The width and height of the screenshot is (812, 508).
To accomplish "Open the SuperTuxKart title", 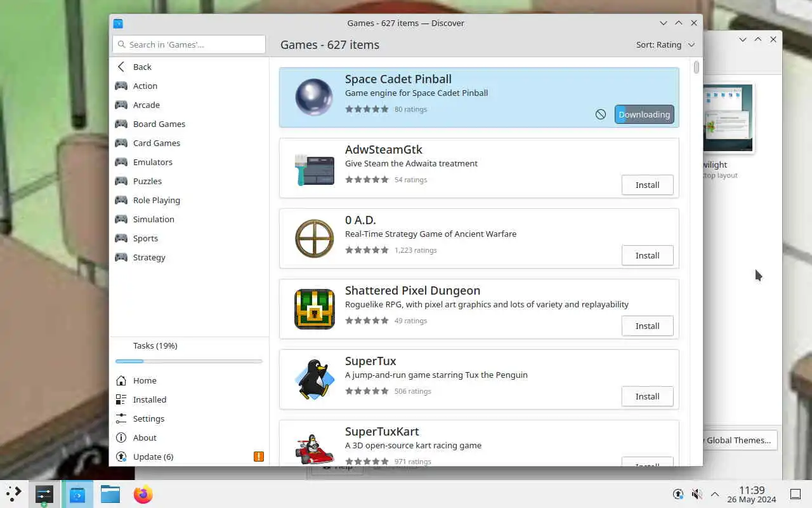I will pyautogui.click(x=382, y=431).
